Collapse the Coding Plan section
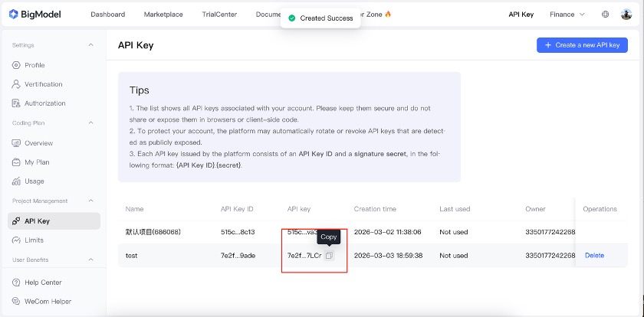The height and width of the screenshot is (317, 644). pyautogui.click(x=92, y=123)
